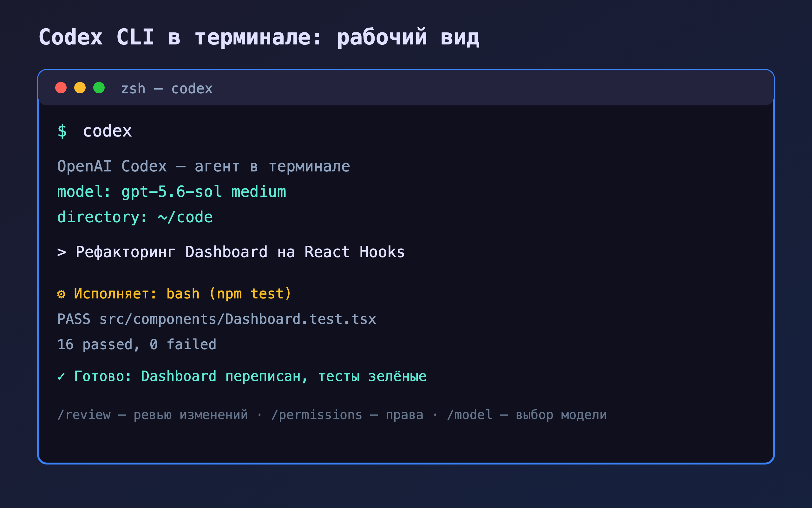The height and width of the screenshot is (508, 812).
Task: Click the green dollar prompt symbol
Action: click(x=62, y=131)
